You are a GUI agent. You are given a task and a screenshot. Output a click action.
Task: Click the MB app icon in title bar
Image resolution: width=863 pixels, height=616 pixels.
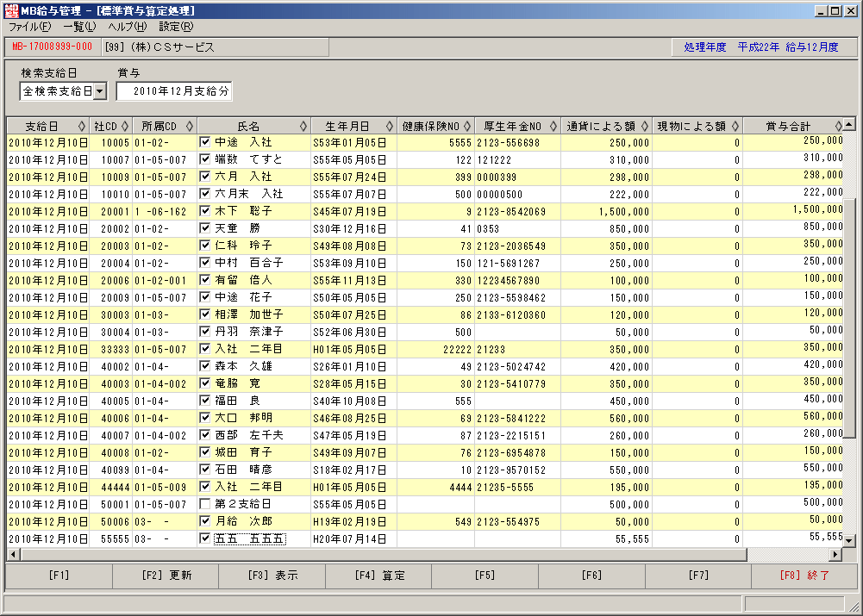(10, 10)
